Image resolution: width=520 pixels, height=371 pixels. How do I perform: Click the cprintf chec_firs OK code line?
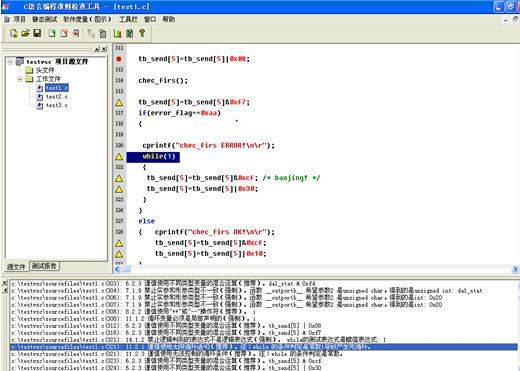click(x=215, y=232)
